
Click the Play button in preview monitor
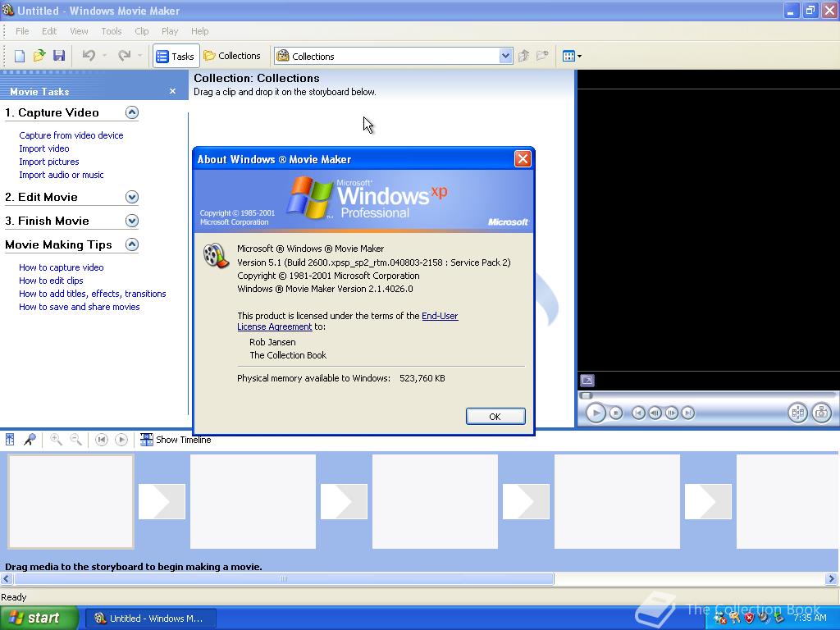point(596,413)
